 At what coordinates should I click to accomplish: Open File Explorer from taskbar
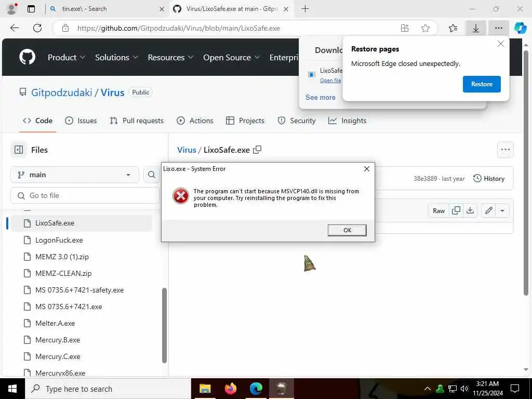point(205,389)
